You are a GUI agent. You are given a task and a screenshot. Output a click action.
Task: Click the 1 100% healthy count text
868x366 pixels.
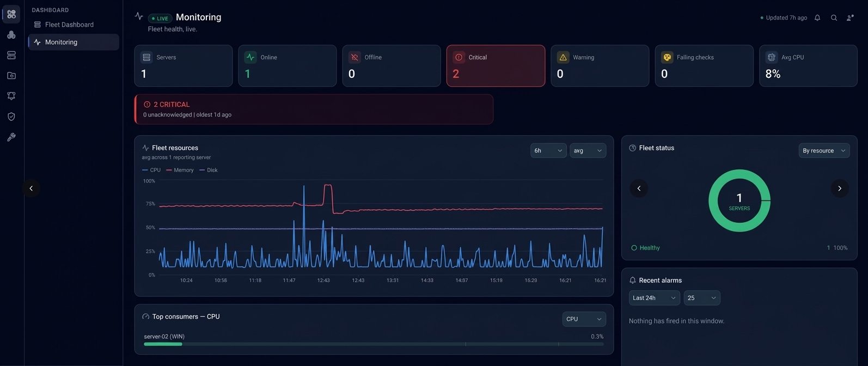tap(838, 248)
